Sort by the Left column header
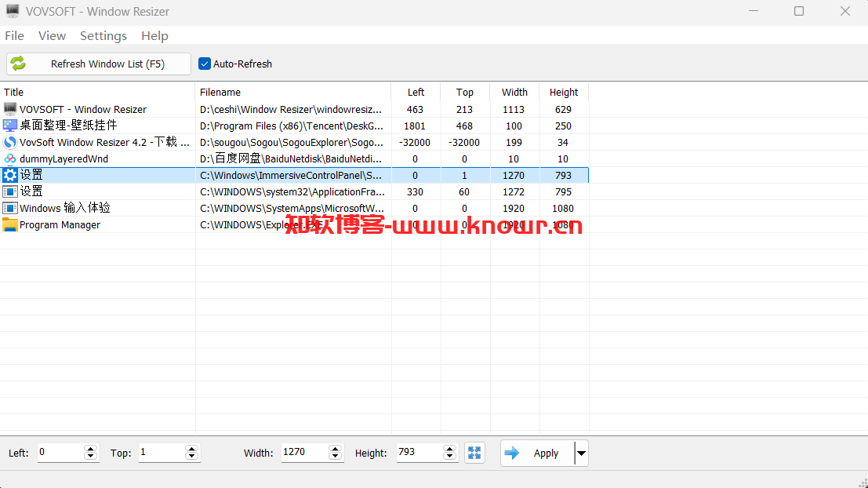868x488 pixels. pos(416,92)
